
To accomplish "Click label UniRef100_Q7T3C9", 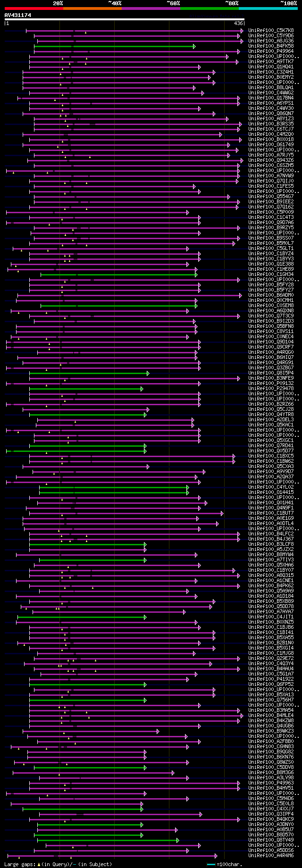I will (x=271, y=316).
